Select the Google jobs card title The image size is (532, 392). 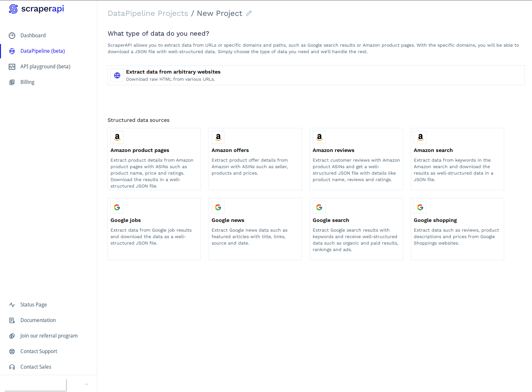125,220
